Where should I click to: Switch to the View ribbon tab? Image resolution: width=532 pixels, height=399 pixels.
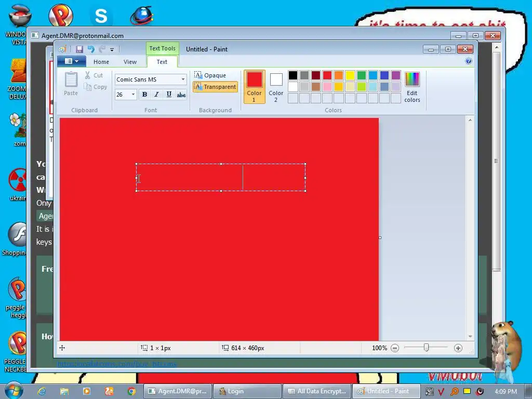pyautogui.click(x=130, y=62)
